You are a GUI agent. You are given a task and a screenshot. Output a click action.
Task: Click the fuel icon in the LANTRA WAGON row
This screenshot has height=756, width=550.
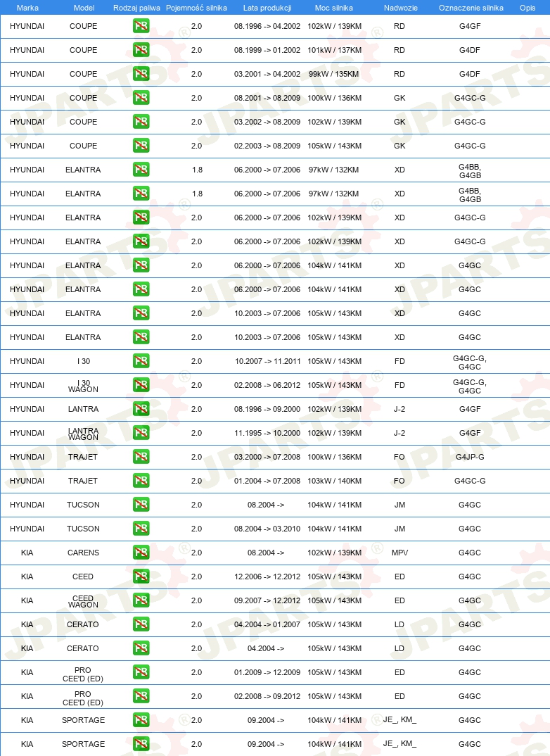pyautogui.click(x=141, y=433)
